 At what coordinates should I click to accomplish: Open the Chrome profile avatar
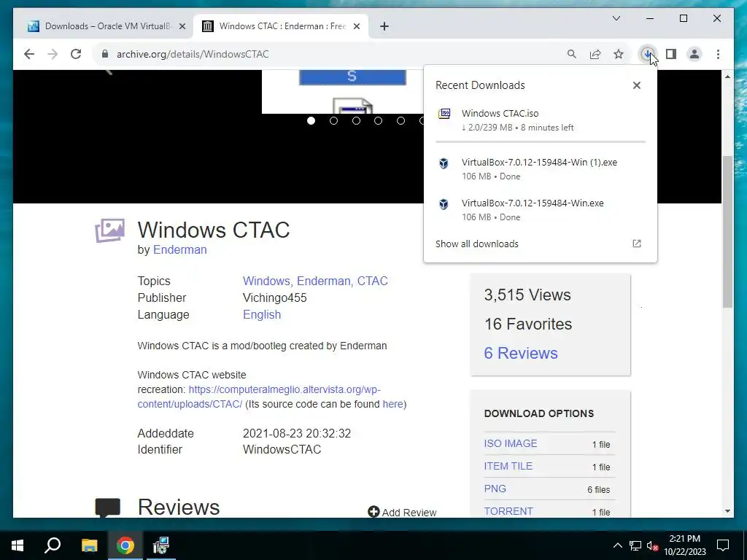click(x=694, y=54)
